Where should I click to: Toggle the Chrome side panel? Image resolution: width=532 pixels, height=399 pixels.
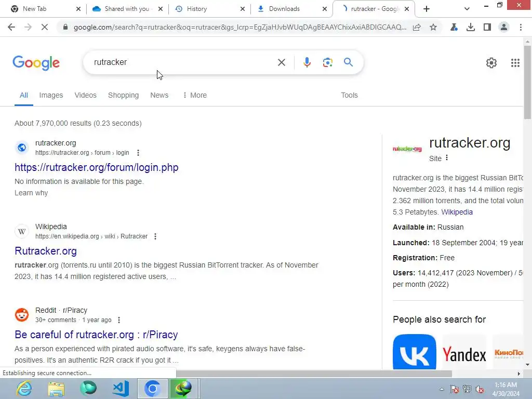(487, 27)
